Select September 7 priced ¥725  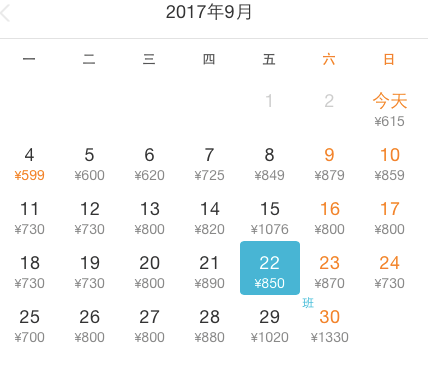point(209,164)
